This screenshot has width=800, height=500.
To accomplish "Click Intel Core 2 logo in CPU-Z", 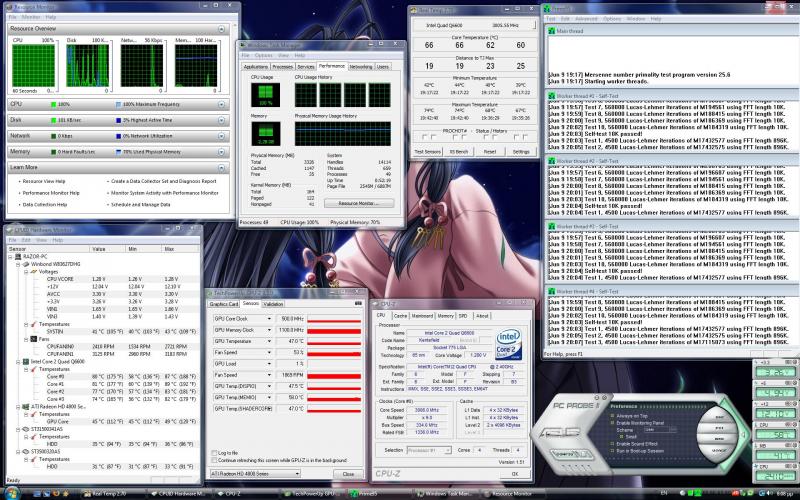I will point(509,344).
